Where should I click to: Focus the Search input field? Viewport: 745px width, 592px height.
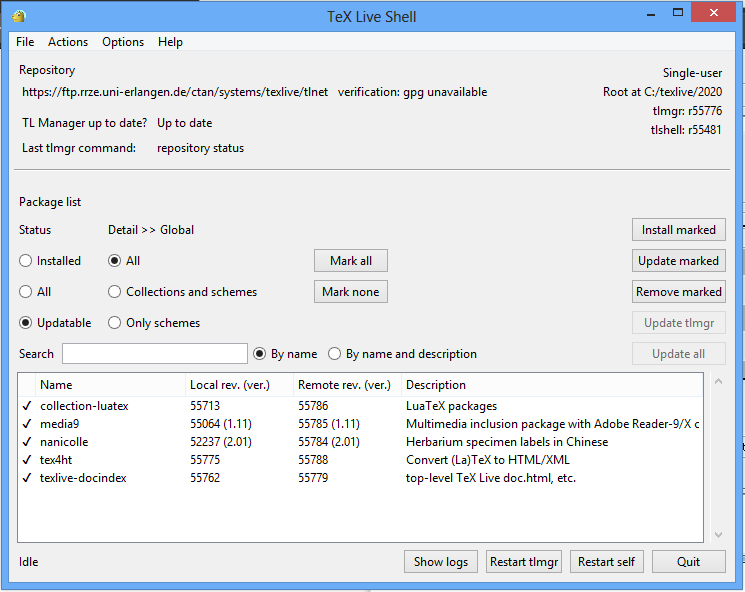point(155,354)
